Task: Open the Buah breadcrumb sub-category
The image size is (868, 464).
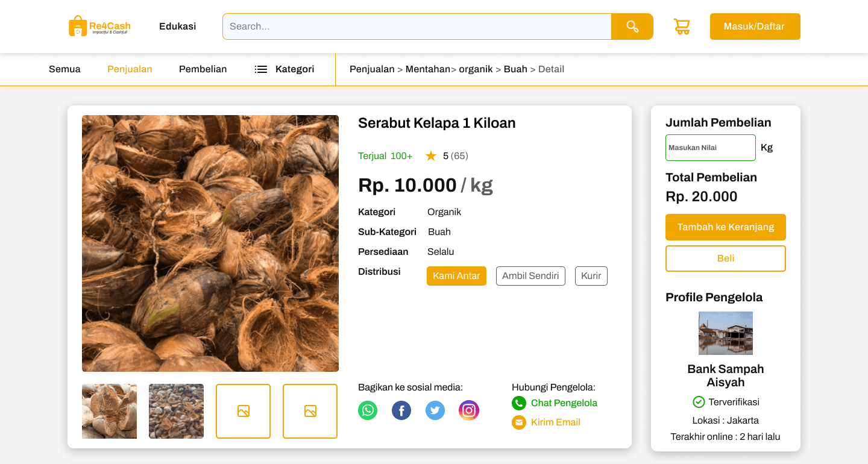Action: tap(516, 69)
